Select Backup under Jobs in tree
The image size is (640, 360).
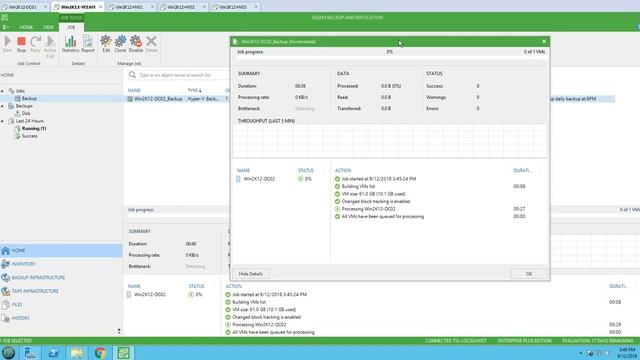(x=29, y=98)
